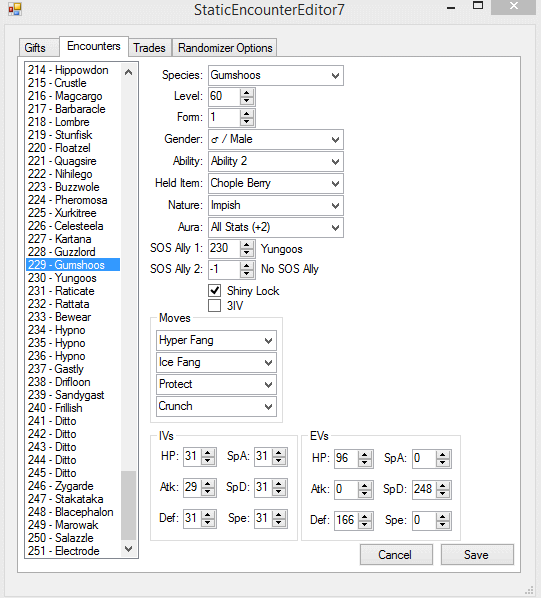Click the SpD EV value field
This screenshot has height=598, width=541.
tap(424, 489)
